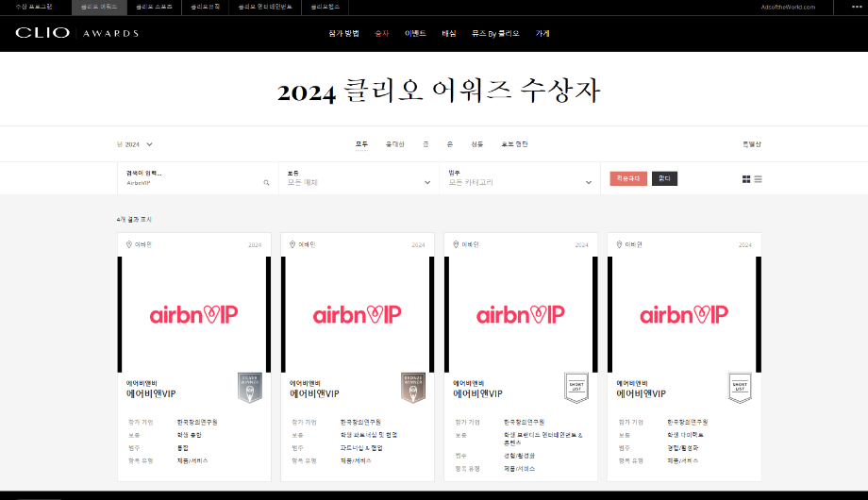Open the 모든 매체 medium dropdown
Viewport: 868px width, 500px height.
pos(359,182)
